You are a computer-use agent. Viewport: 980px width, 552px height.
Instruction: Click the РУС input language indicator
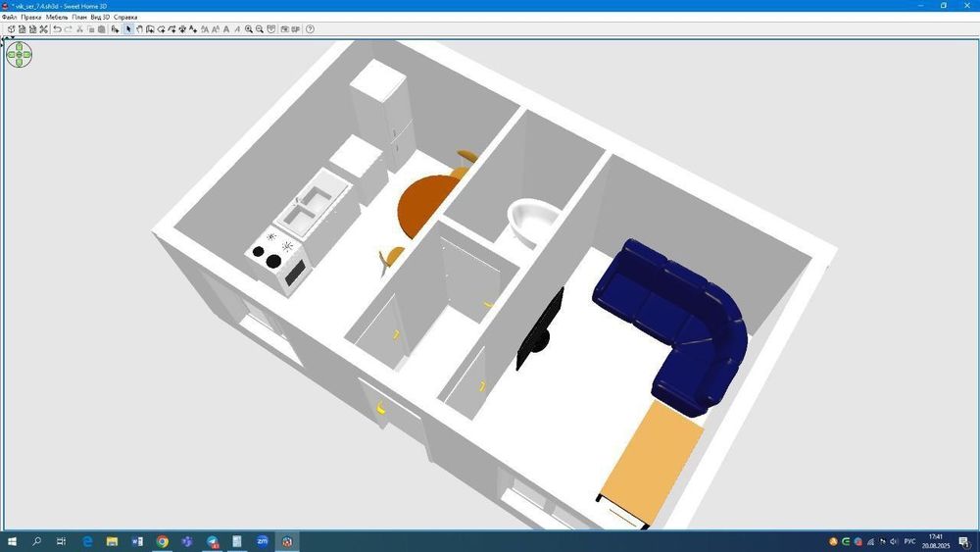(x=909, y=541)
